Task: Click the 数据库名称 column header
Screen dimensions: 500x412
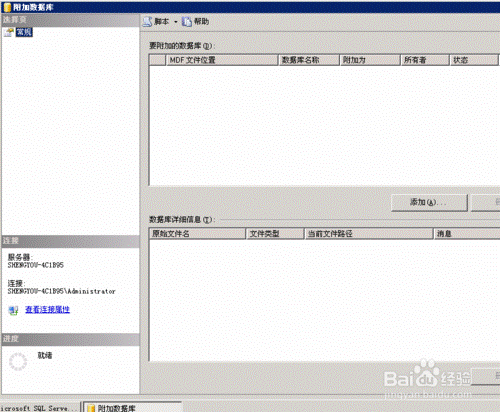Action: [x=309, y=60]
